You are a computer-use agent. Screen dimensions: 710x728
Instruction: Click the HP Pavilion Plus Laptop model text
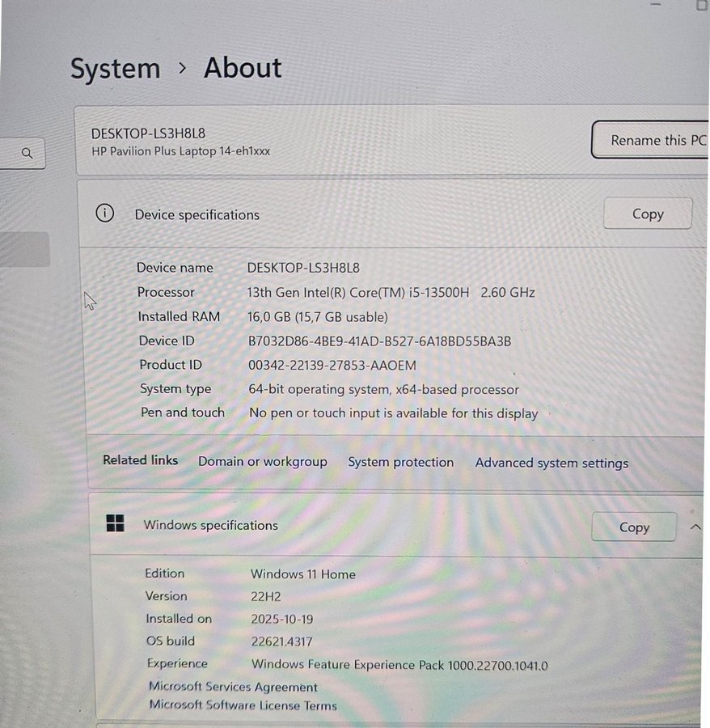pyautogui.click(x=180, y=151)
